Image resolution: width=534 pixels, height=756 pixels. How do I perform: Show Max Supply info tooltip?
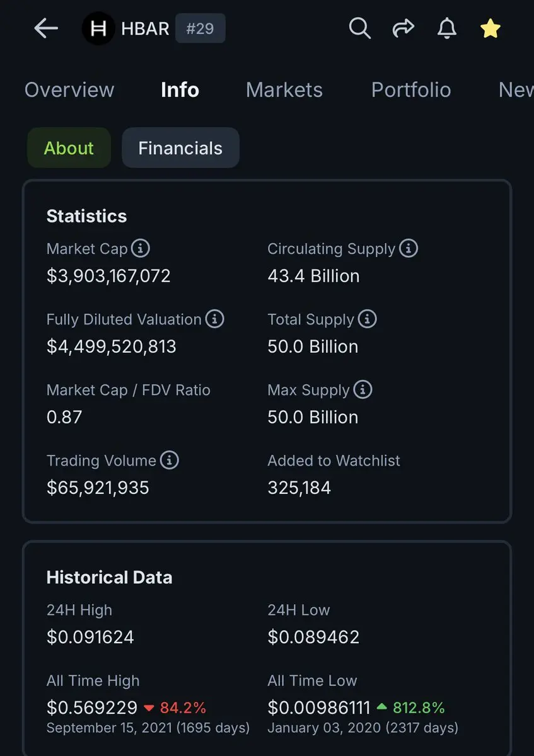point(363,389)
